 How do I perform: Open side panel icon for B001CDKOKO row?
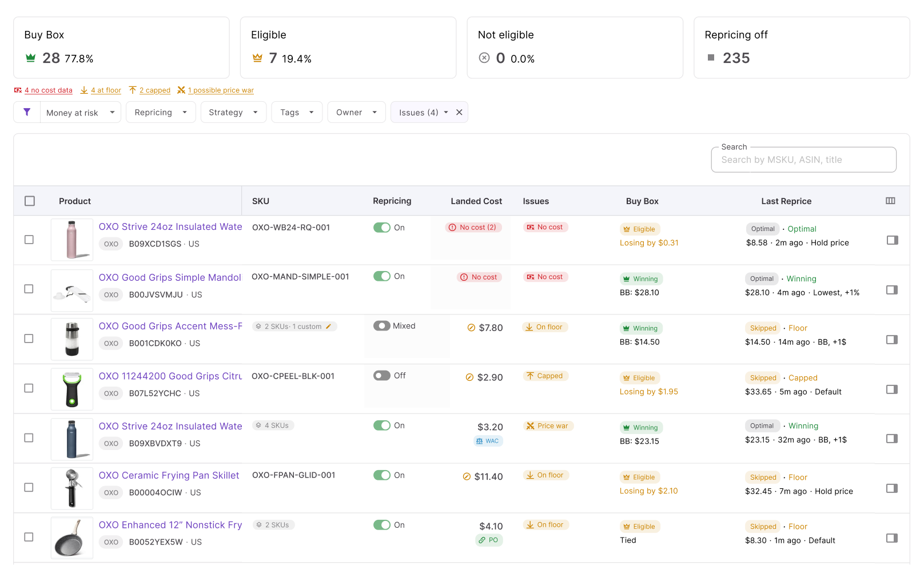pyautogui.click(x=892, y=340)
